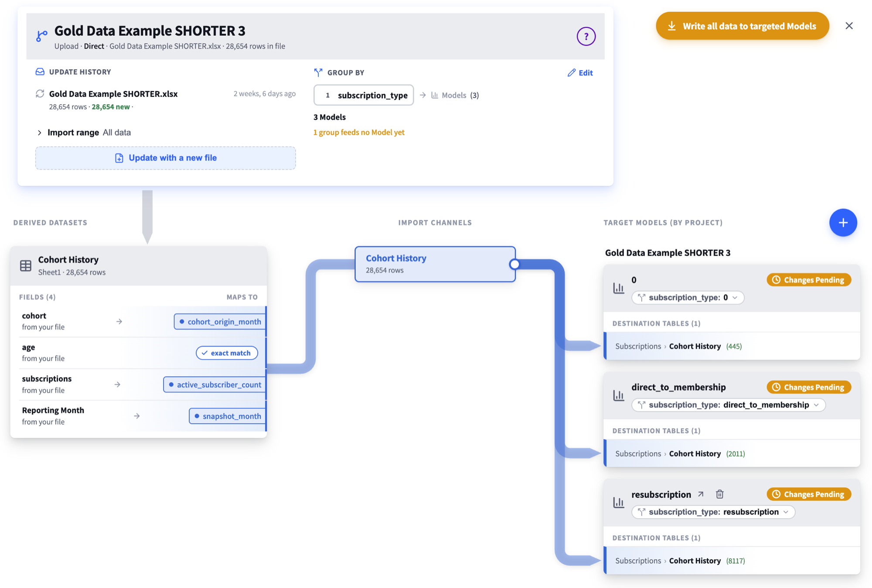The height and width of the screenshot is (588, 872).
Task: Click the cohort field name
Action: coord(34,316)
